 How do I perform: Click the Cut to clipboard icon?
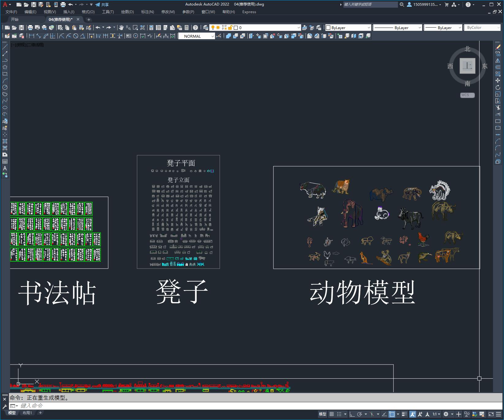(60, 28)
